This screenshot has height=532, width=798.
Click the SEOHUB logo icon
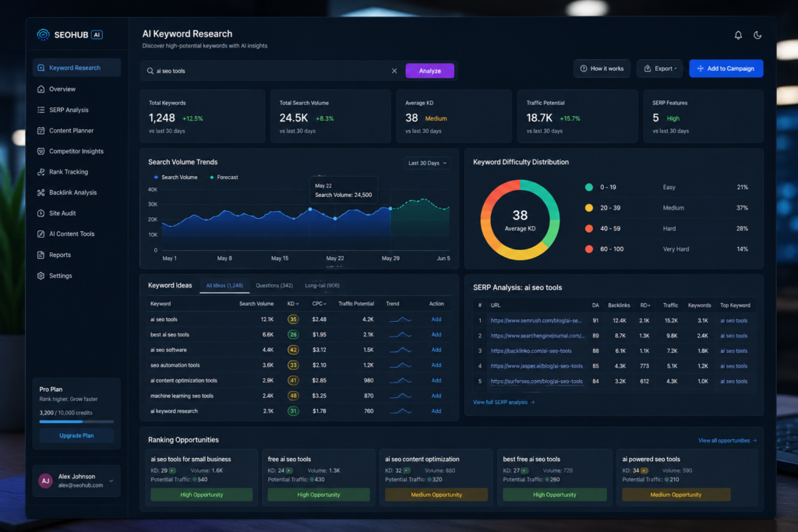[x=44, y=34]
